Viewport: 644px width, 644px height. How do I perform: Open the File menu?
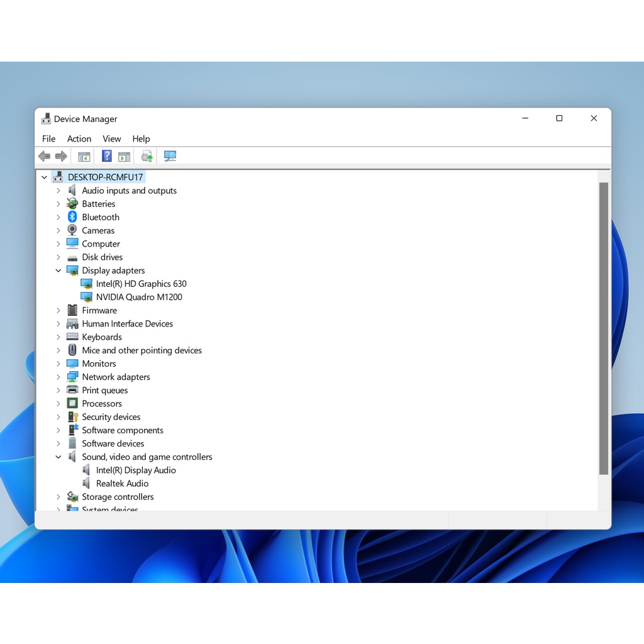(48, 139)
